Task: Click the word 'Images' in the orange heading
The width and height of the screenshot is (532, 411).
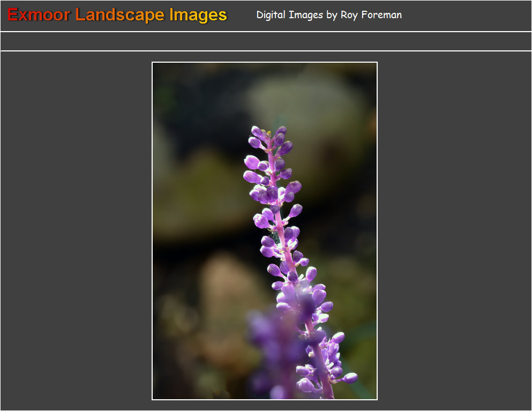Action: 198,15
